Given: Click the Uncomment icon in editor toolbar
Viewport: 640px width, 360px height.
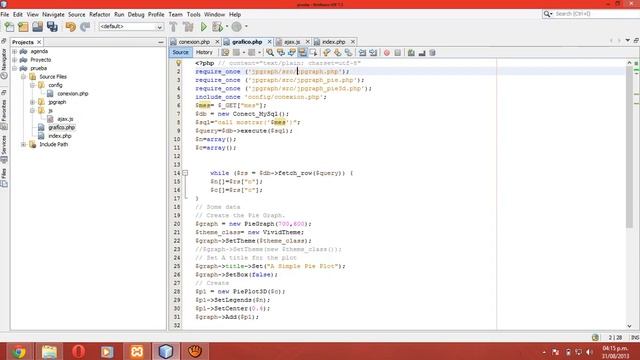Looking at the screenshot, I should [x=422, y=53].
